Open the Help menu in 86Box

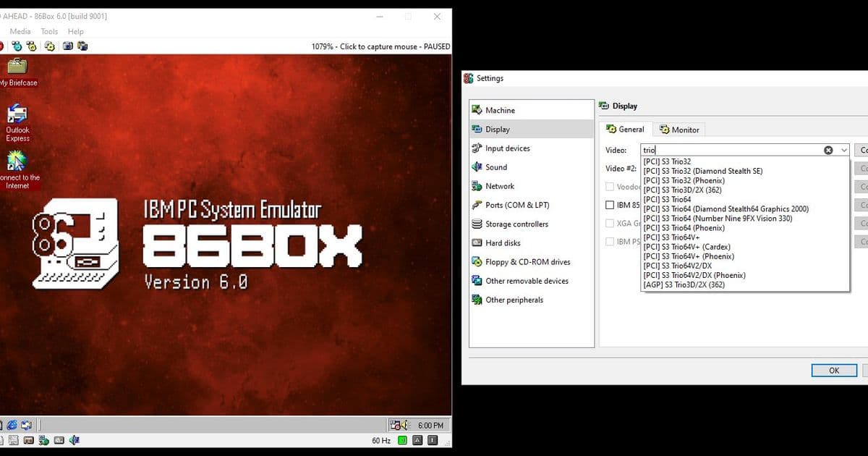(x=76, y=31)
